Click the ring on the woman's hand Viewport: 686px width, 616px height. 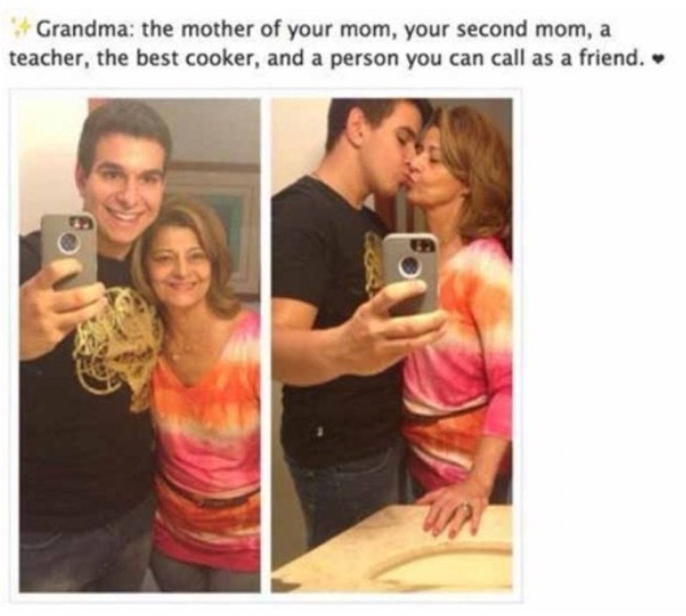[468, 507]
